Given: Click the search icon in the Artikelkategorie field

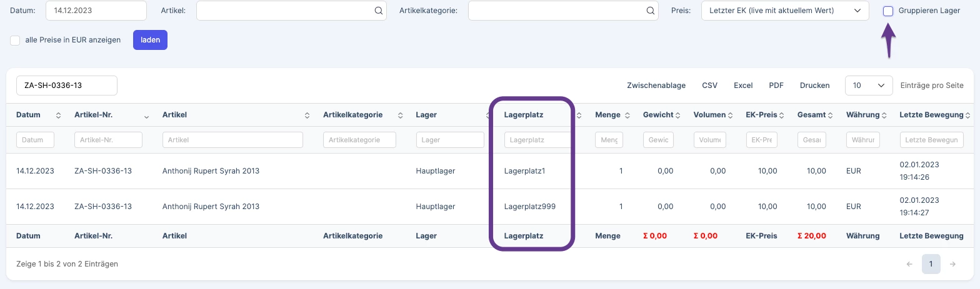Looking at the screenshot, I should point(650,11).
